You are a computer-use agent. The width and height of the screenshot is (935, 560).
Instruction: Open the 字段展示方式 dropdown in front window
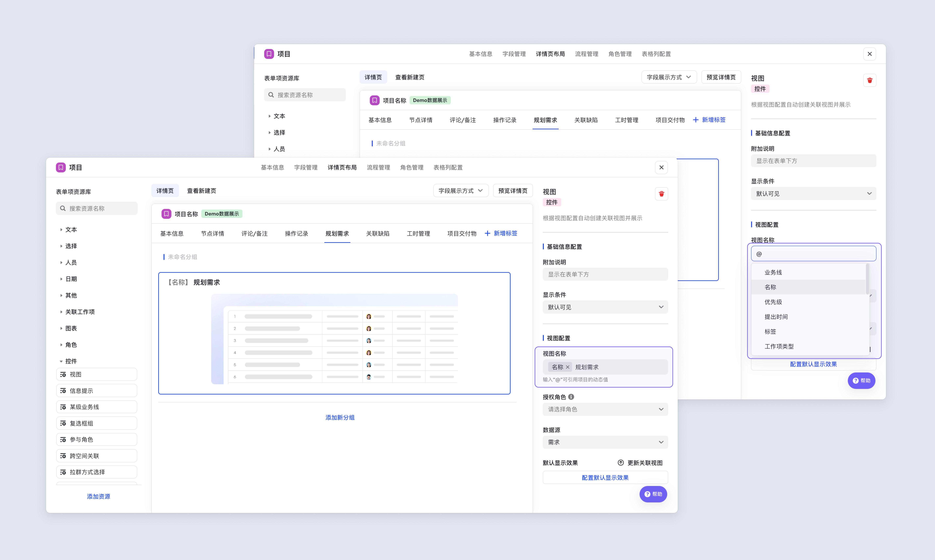[461, 191]
